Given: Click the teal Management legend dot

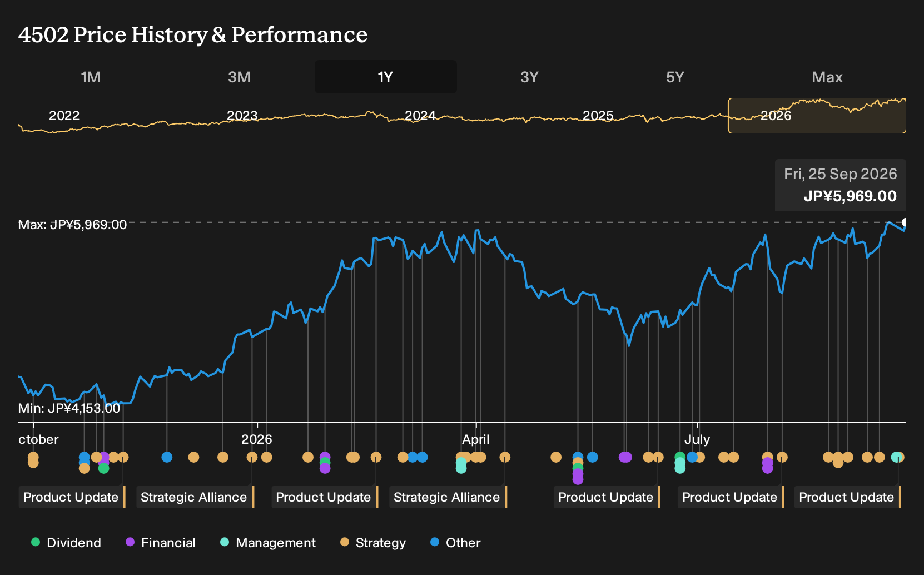Looking at the screenshot, I should [x=225, y=542].
